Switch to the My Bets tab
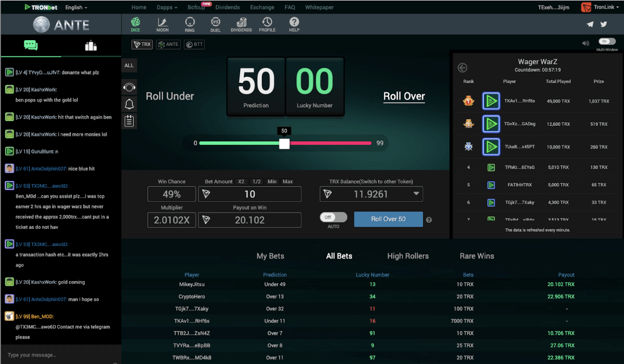 pos(270,256)
